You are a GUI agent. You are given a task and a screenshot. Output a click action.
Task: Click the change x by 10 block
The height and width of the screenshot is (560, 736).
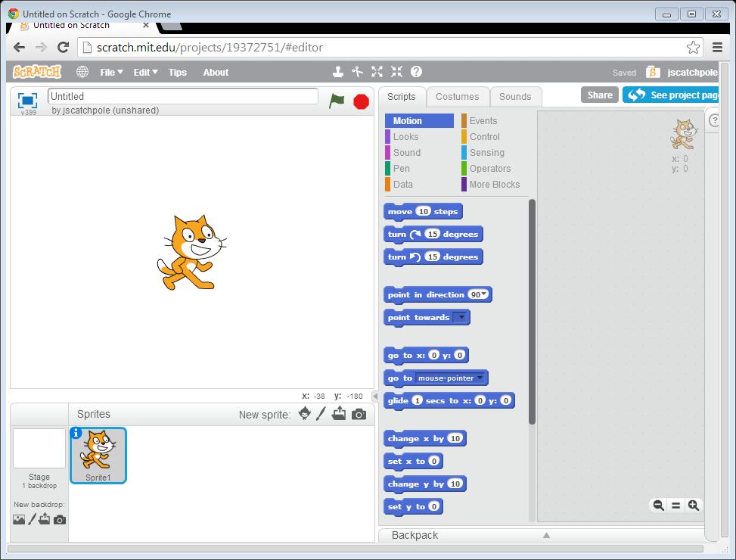coord(425,438)
